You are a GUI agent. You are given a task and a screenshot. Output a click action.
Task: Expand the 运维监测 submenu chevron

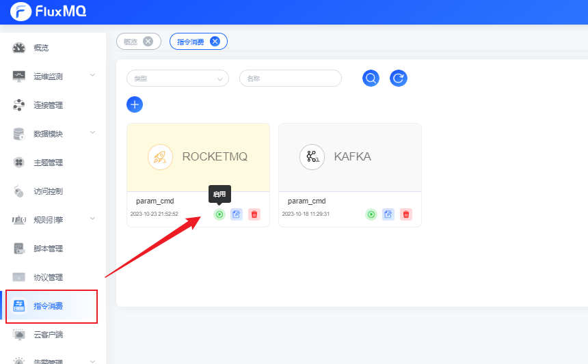[92, 75]
